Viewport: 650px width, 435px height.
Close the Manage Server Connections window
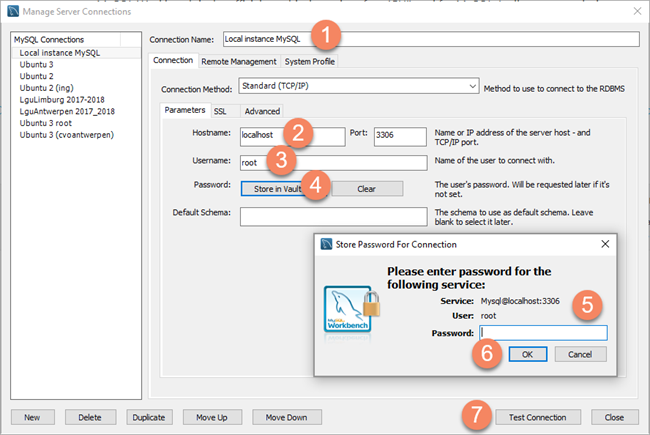click(x=638, y=11)
